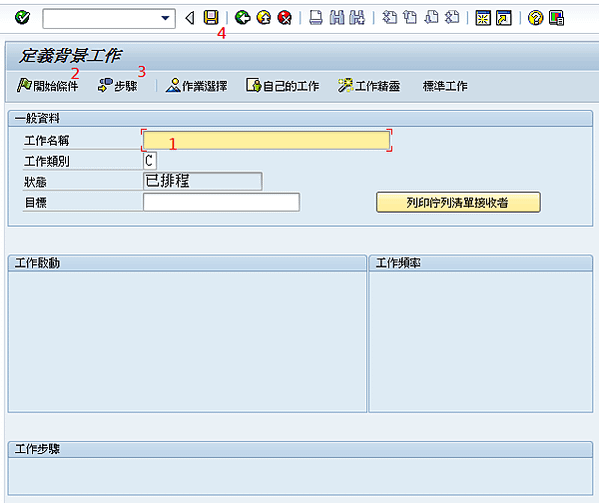Open 自己的工作 own jobs button
The width and height of the screenshot is (599, 503).
[x=282, y=86]
